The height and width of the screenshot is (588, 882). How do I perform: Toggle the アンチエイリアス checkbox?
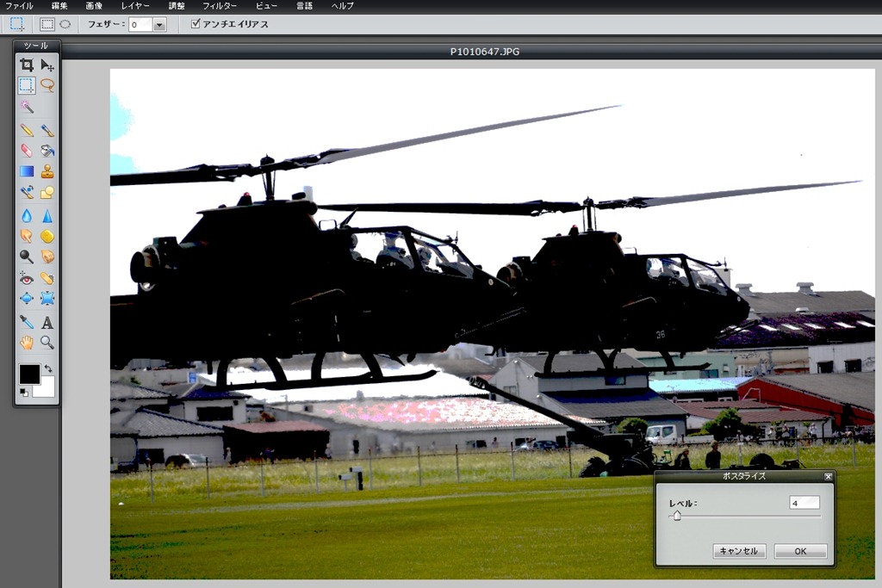196,24
